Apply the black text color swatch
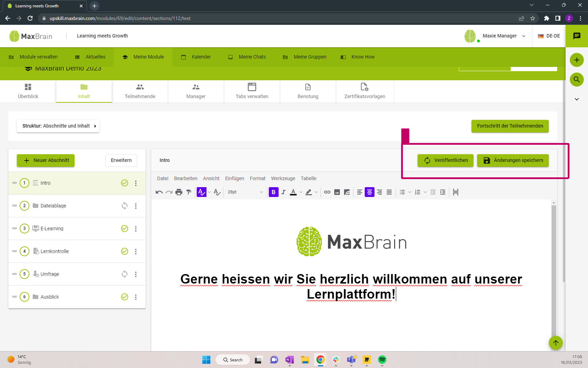The width and height of the screenshot is (588, 368). (x=293, y=192)
